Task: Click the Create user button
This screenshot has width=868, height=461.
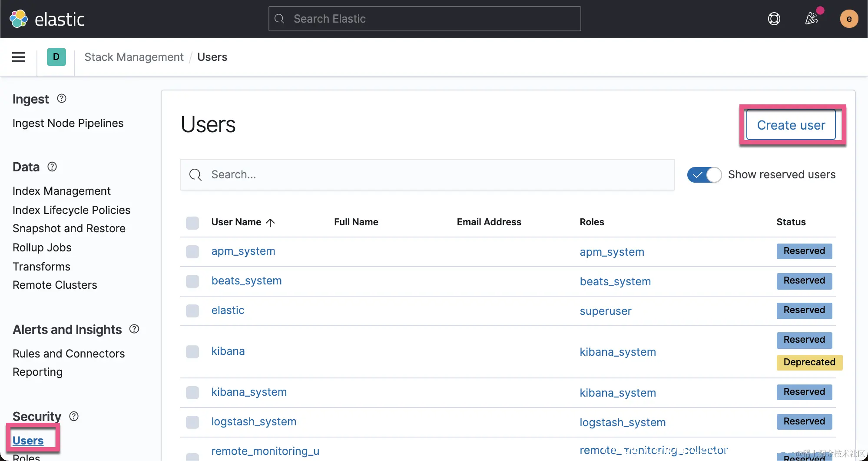Action: pyautogui.click(x=791, y=125)
